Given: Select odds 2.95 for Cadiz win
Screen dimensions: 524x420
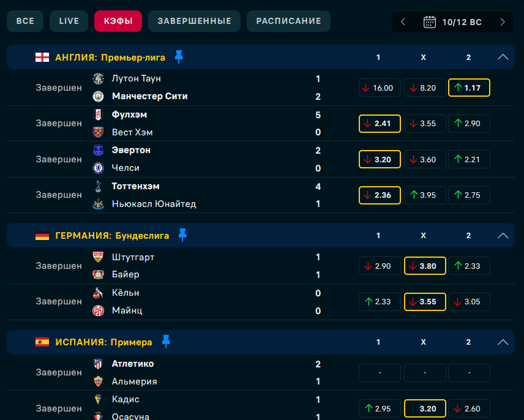Looking at the screenshot, I should pyautogui.click(x=380, y=408).
